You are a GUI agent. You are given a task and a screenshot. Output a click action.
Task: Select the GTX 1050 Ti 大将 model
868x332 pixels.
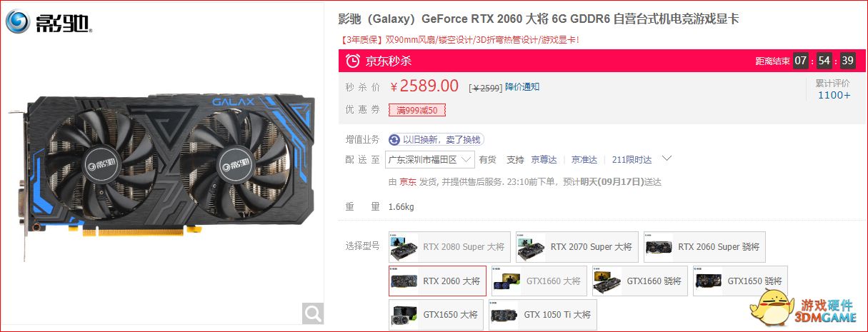pos(542,314)
